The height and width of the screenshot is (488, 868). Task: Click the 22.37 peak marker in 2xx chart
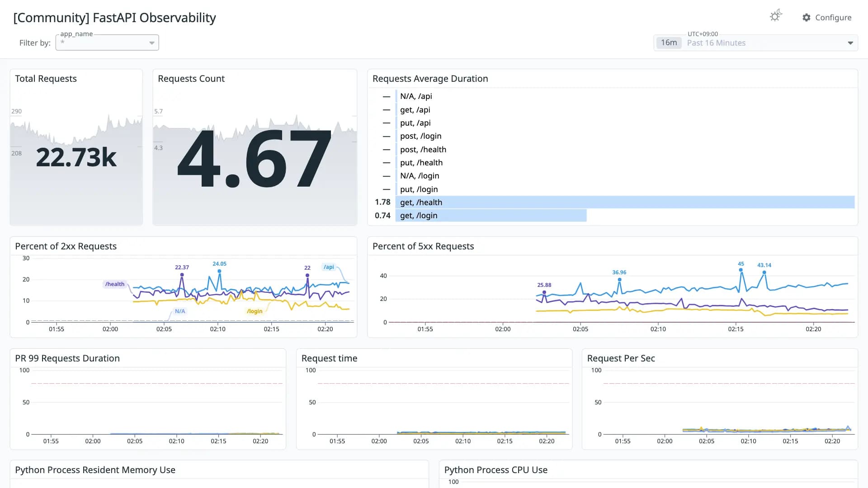182,275
